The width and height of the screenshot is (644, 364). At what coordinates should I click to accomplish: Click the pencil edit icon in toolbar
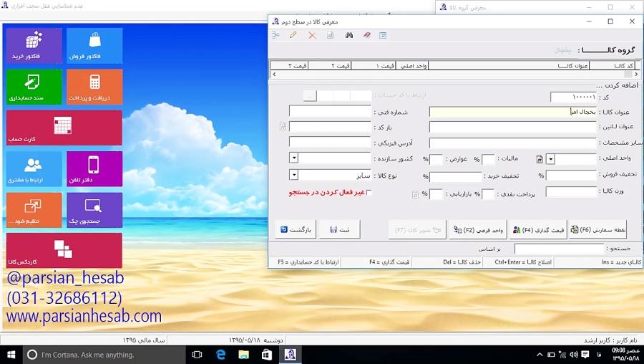[293, 35]
